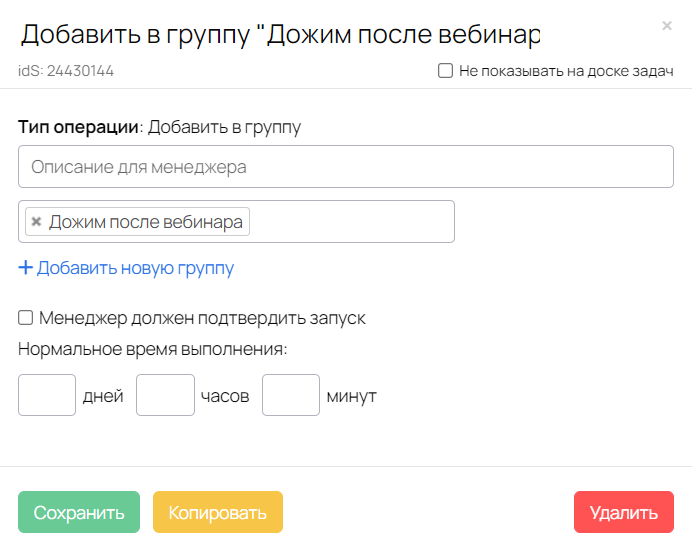Click the 'дней' input box
This screenshot has height=548, width=692.
(x=47, y=395)
